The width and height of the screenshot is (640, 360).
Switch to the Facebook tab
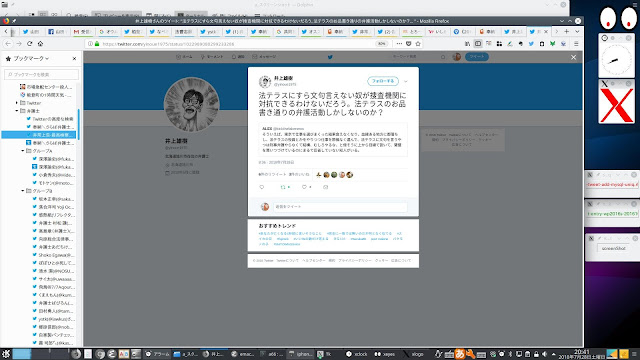pos(57,31)
